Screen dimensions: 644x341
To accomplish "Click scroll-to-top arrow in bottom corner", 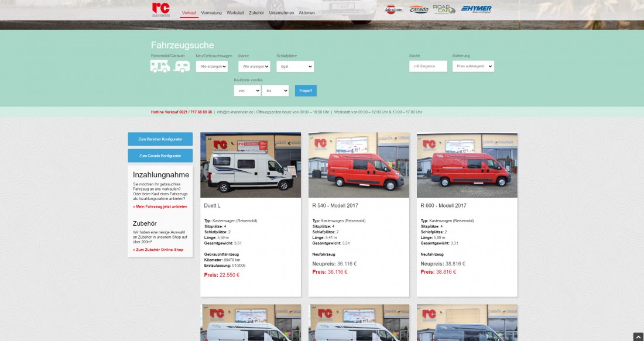I will (638, 336).
